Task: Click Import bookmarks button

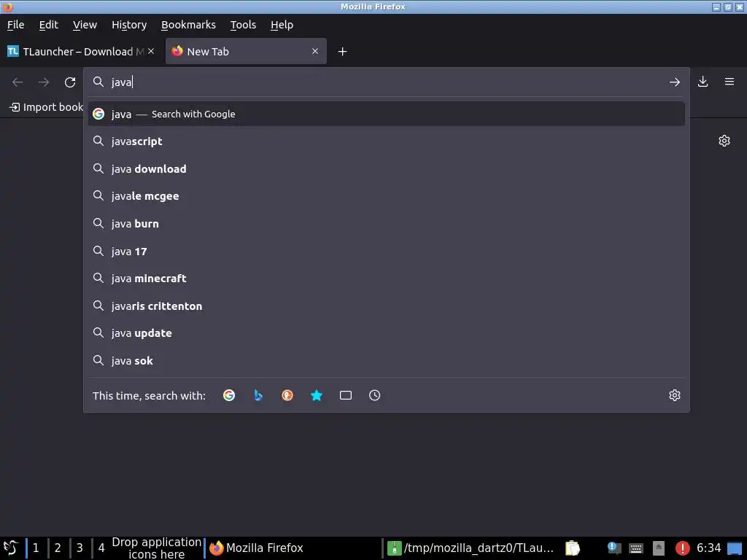Action: (x=46, y=107)
